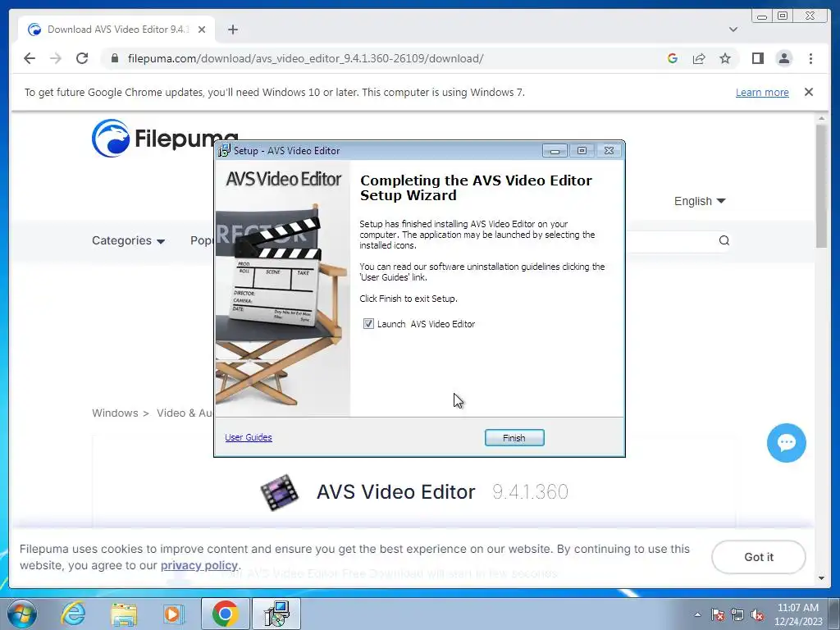Viewport: 840px width, 630px height.
Task: Click the Chrome address bar URL
Action: tap(305, 58)
